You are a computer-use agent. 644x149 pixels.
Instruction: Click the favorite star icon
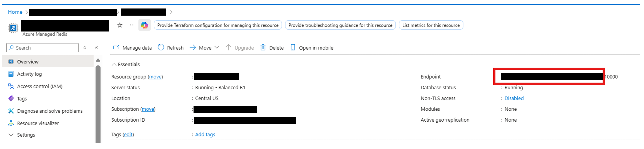point(120,25)
